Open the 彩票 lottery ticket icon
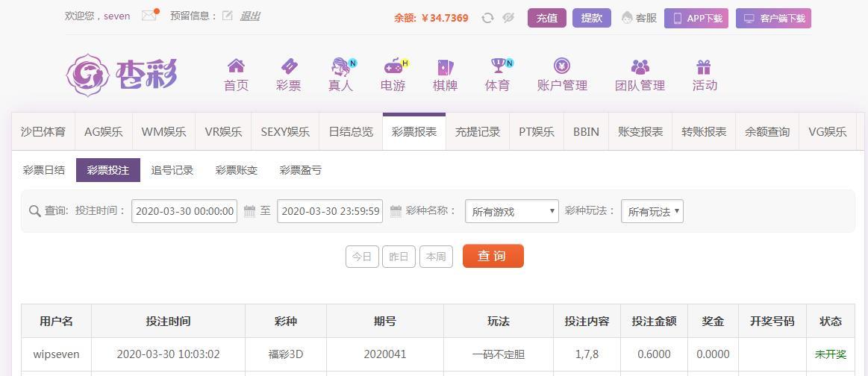The image size is (868, 376). point(288,66)
